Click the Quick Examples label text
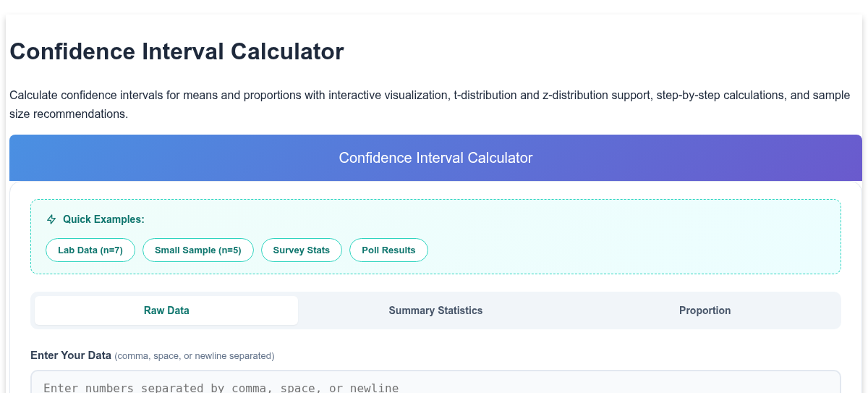This screenshot has height=393, width=868. [x=103, y=219]
